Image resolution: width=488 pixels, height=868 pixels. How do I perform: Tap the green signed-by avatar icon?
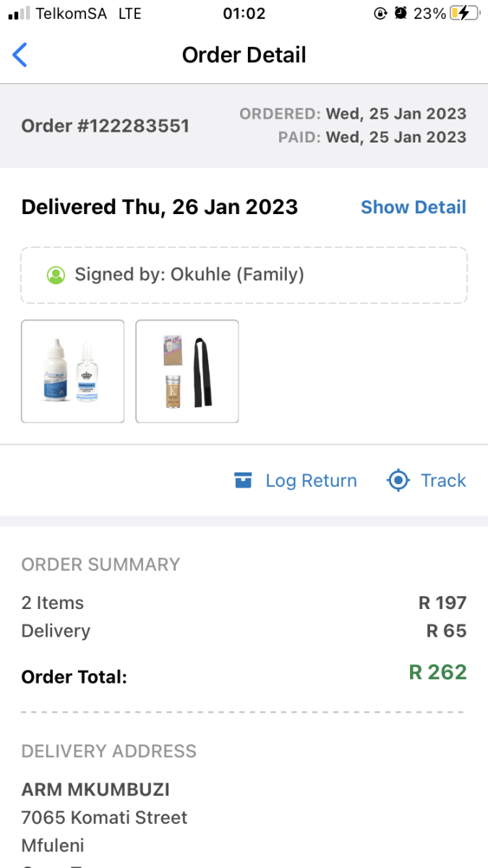[57, 275]
